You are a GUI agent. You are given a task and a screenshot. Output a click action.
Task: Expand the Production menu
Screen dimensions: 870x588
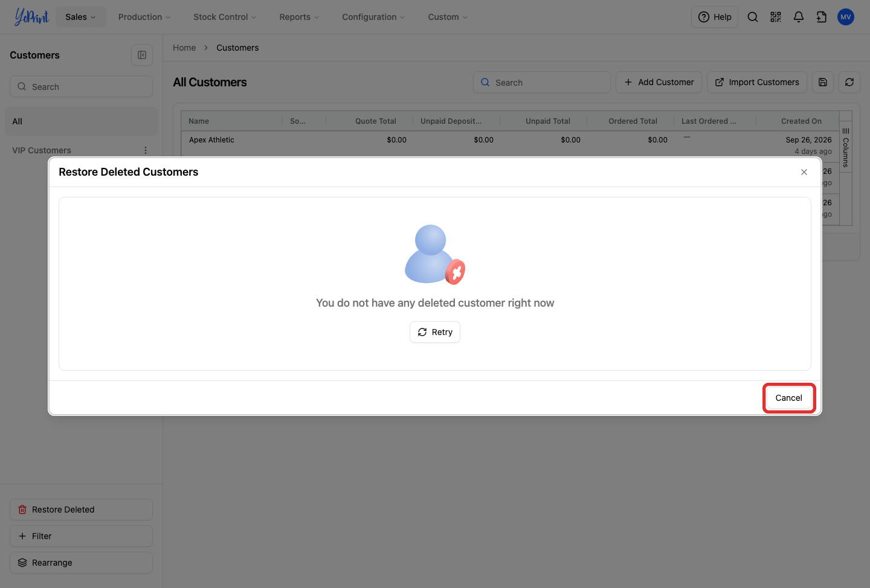coord(144,17)
